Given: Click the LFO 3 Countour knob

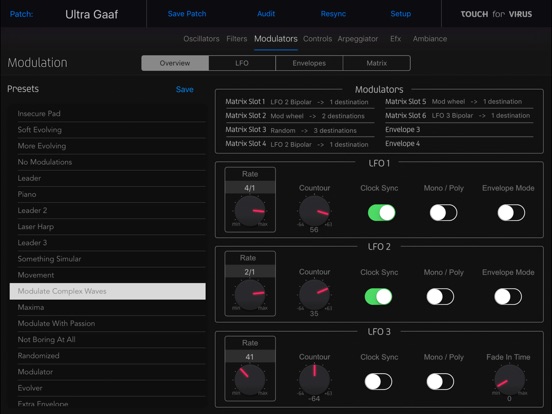Looking at the screenshot, I should pyautogui.click(x=314, y=380).
